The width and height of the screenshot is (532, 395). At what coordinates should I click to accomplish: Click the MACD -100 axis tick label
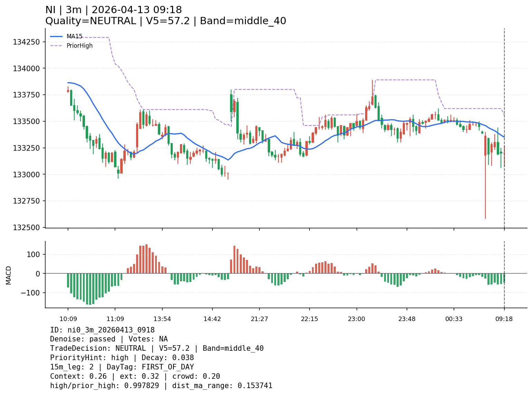31,293
